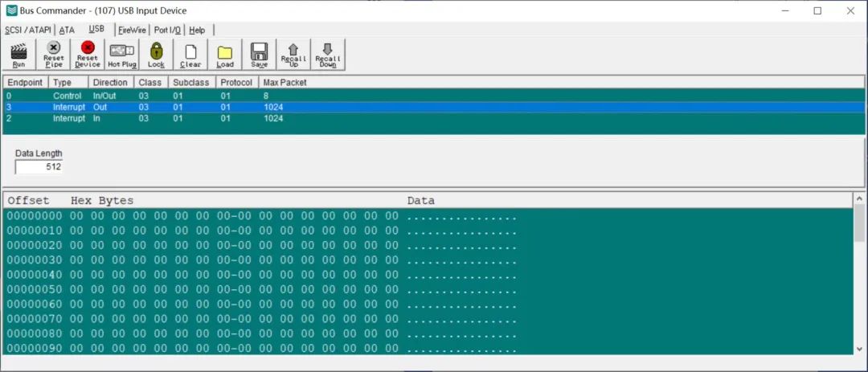Screen dimensions: 868x372
Task: Click the Clear blank page icon
Action: tap(190, 52)
